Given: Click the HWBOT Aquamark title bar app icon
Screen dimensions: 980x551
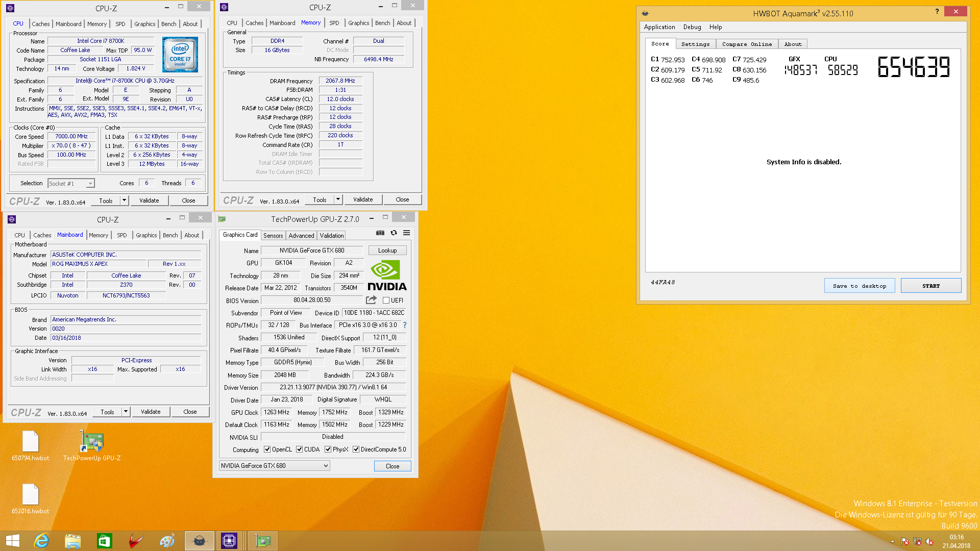Looking at the screenshot, I should (645, 13).
